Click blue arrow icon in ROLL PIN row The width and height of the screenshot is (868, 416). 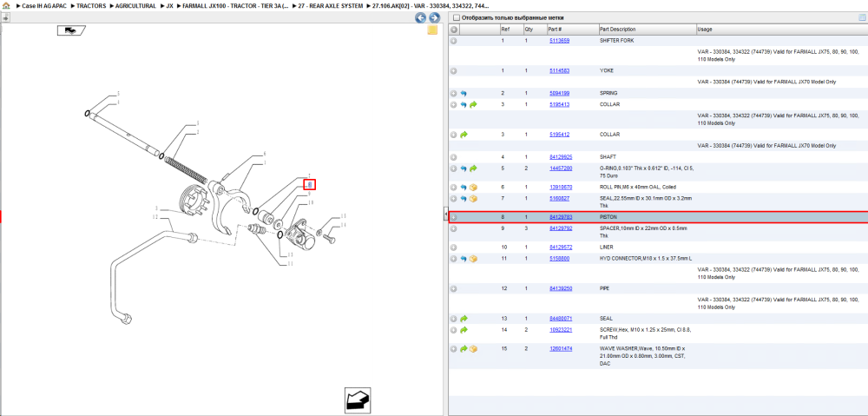click(x=464, y=188)
